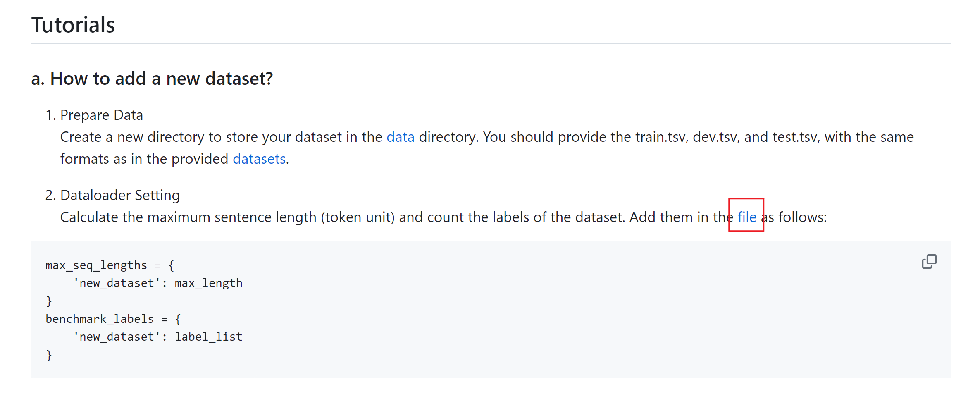Open the provided 'datasets' link

[259, 159]
